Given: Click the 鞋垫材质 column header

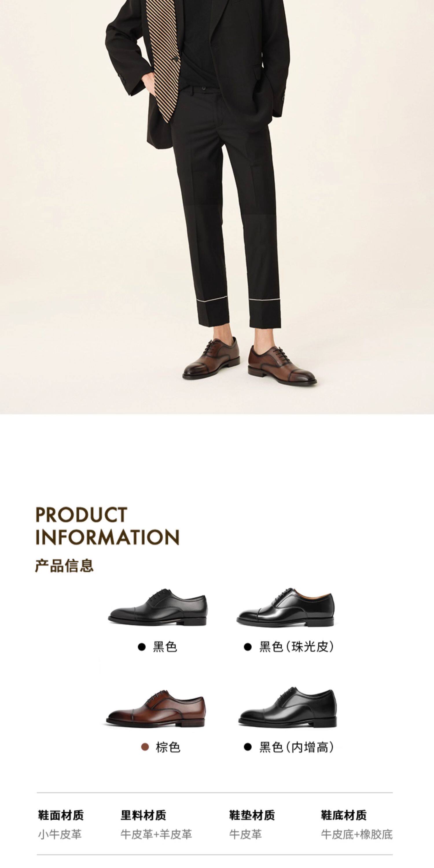Looking at the screenshot, I should point(252,815).
